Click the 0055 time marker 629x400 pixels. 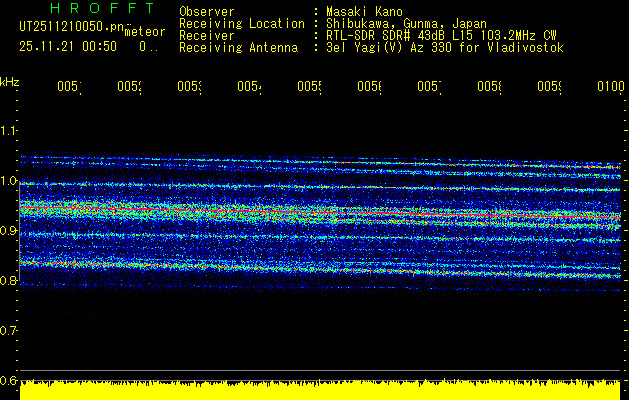(310, 86)
